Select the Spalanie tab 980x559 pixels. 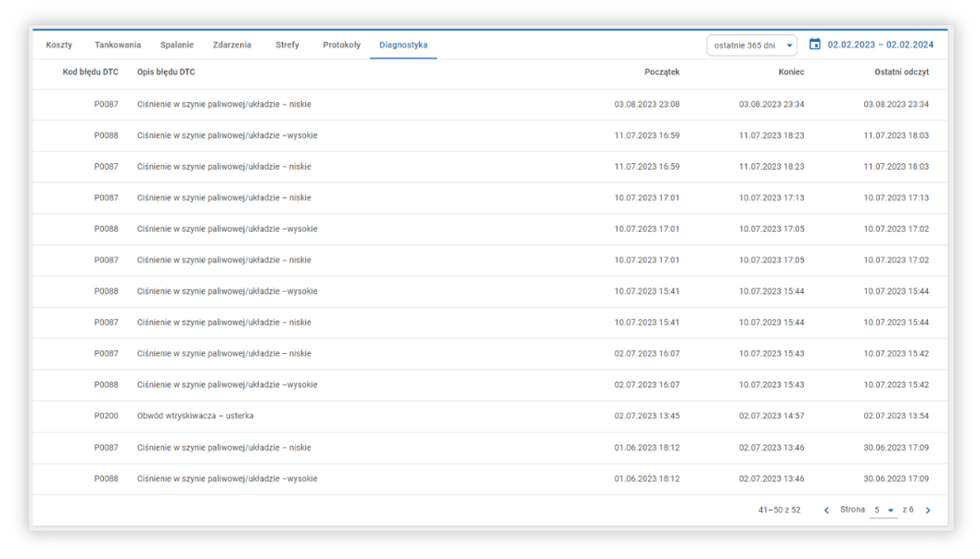(x=177, y=45)
